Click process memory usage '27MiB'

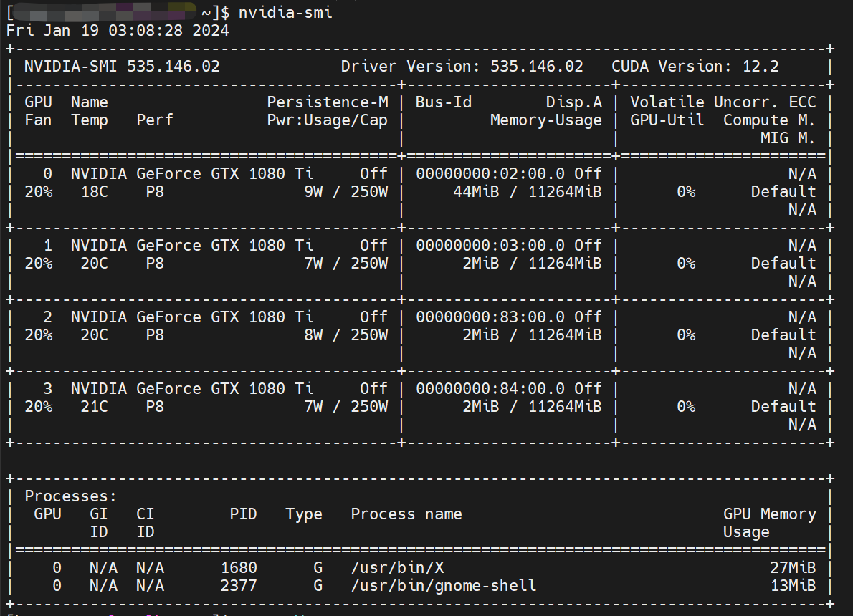tap(793, 568)
